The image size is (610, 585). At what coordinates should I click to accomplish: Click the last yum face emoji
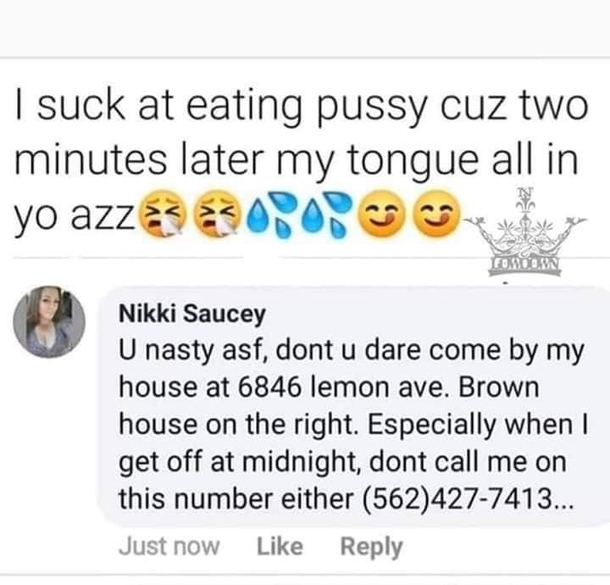[x=436, y=214]
